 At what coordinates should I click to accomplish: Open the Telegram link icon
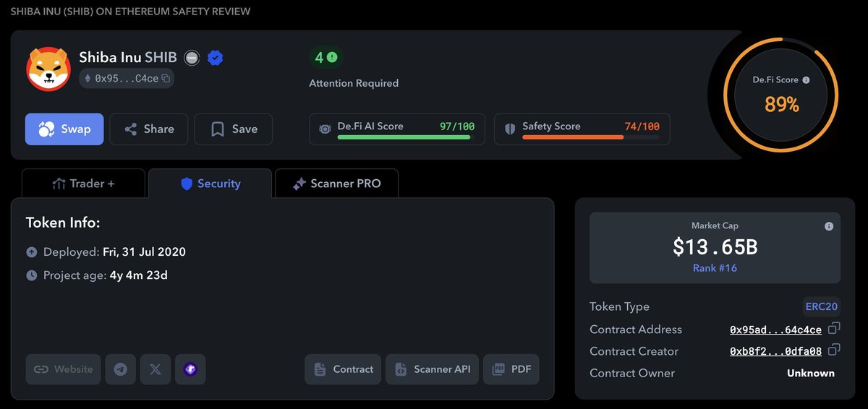[x=120, y=369]
